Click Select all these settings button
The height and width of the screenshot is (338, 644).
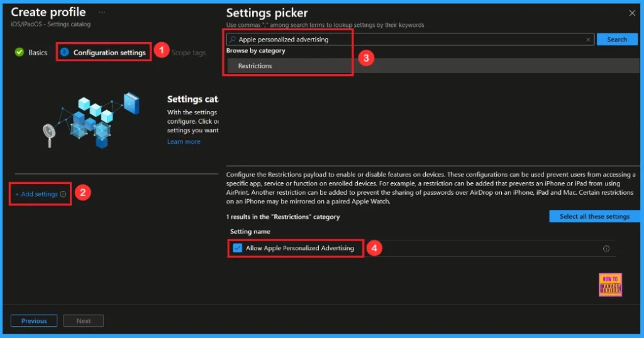(x=594, y=216)
